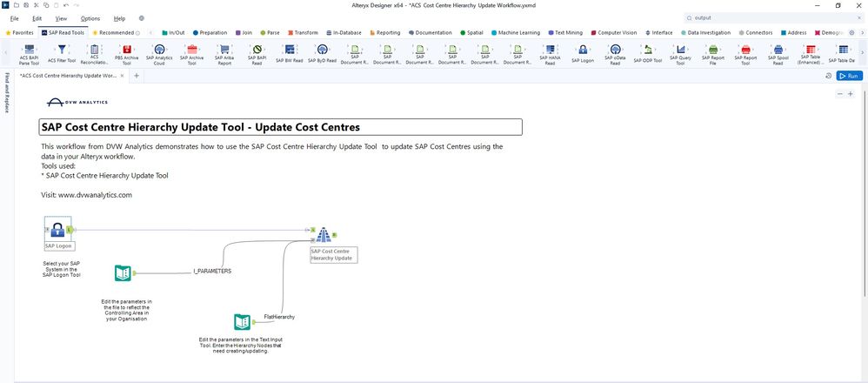Open the Connectors tool category
868x383 pixels.
pyautogui.click(x=756, y=33)
